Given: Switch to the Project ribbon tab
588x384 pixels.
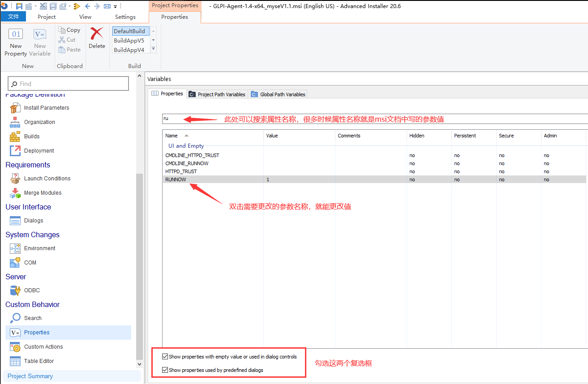Looking at the screenshot, I should tap(47, 17).
